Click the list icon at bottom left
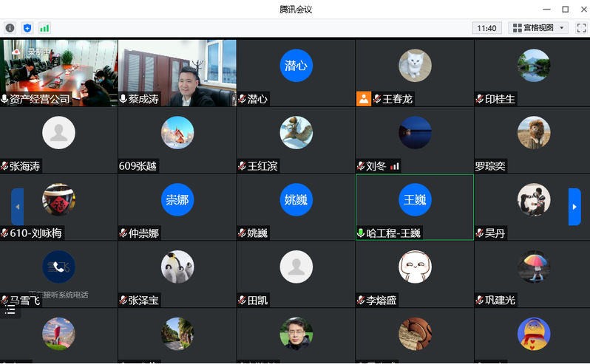The width and height of the screenshot is (590, 364). pyautogui.click(x=10, y=310)
